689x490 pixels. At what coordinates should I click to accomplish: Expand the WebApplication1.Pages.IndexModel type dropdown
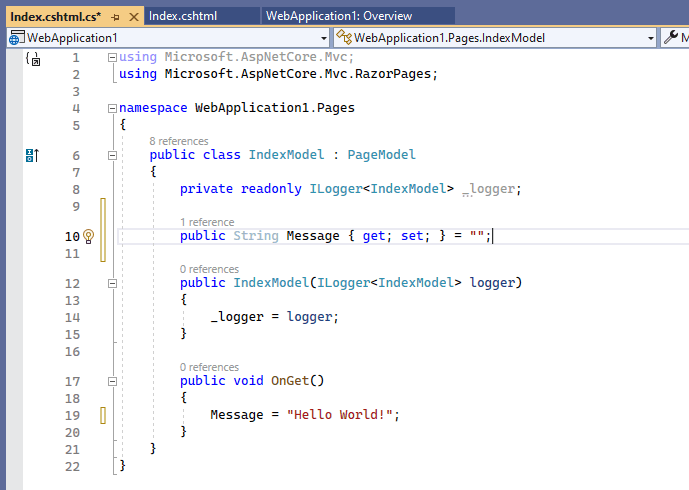coord(650,38)
